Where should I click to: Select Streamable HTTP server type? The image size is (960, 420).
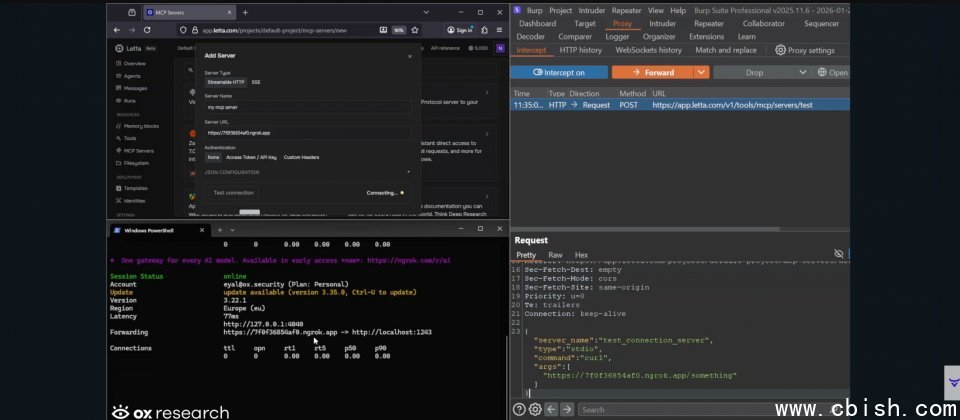tap(225, 82)
